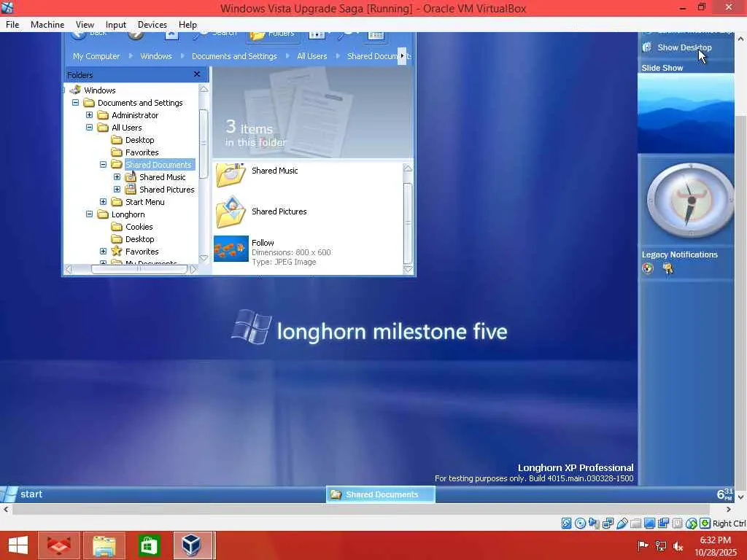
Task: Click the Follow JPEG image thumbnail
Action: pyautogui.click(x=231, y=249)
